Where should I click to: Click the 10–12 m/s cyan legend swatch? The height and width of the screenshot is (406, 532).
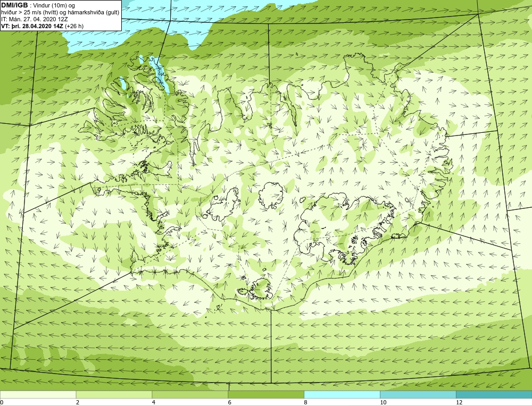tap(418, 394)
